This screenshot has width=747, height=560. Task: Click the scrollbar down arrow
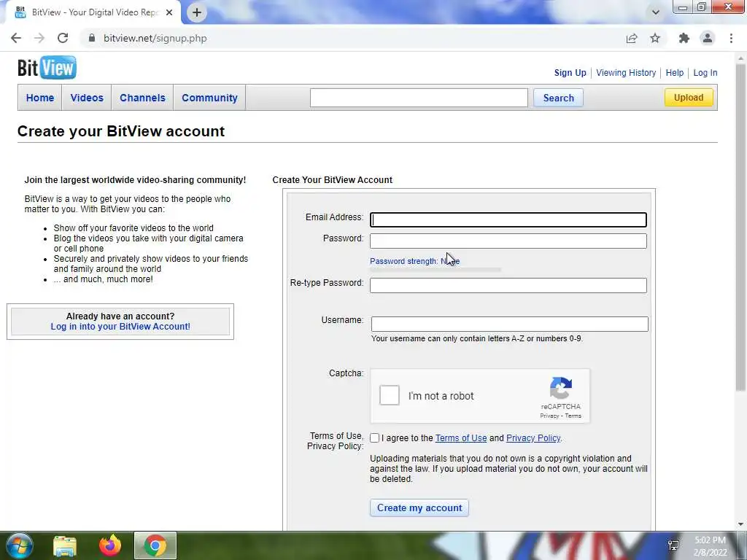(740, 524)
